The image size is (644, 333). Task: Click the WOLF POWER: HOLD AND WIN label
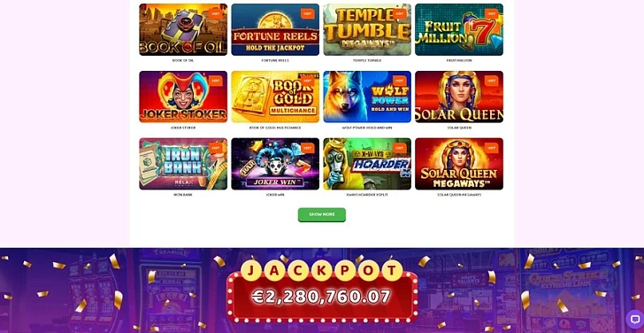point(367,128)
